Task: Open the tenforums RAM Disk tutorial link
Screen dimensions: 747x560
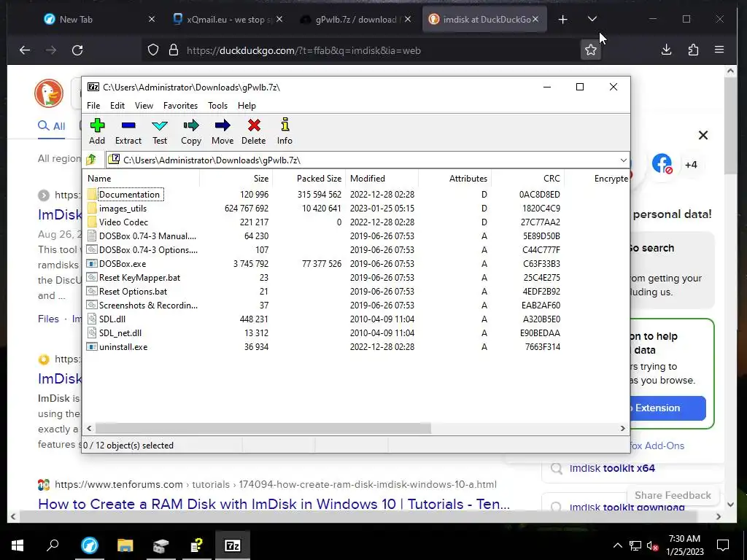Action: (274, 504)
